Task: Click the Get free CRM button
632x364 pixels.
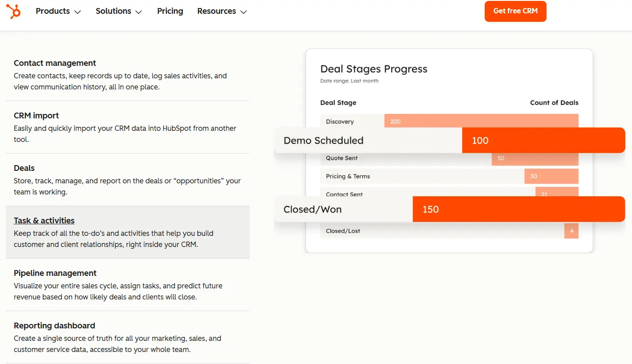Action: (x=515, y=11)
